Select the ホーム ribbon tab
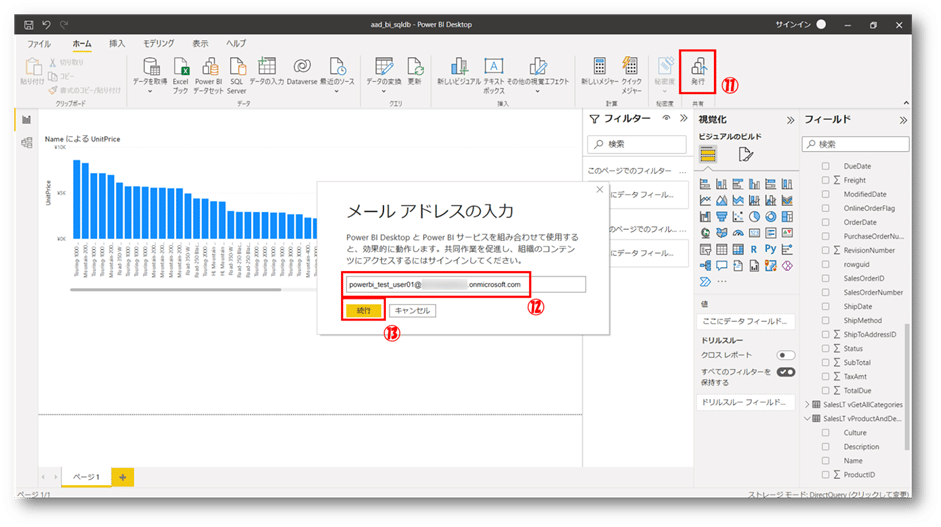Screen dimensions: 941x527 pyautogui.click(x=82, y=43)
